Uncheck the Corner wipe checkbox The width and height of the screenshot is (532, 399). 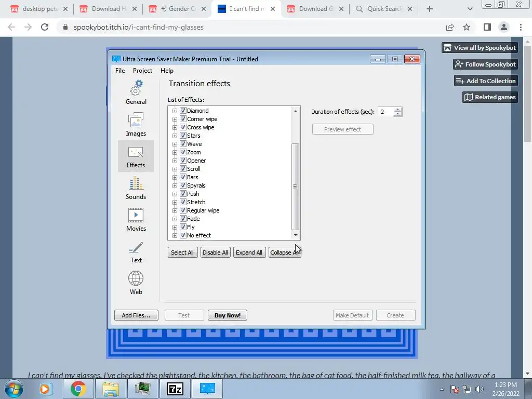click(183, 119)
